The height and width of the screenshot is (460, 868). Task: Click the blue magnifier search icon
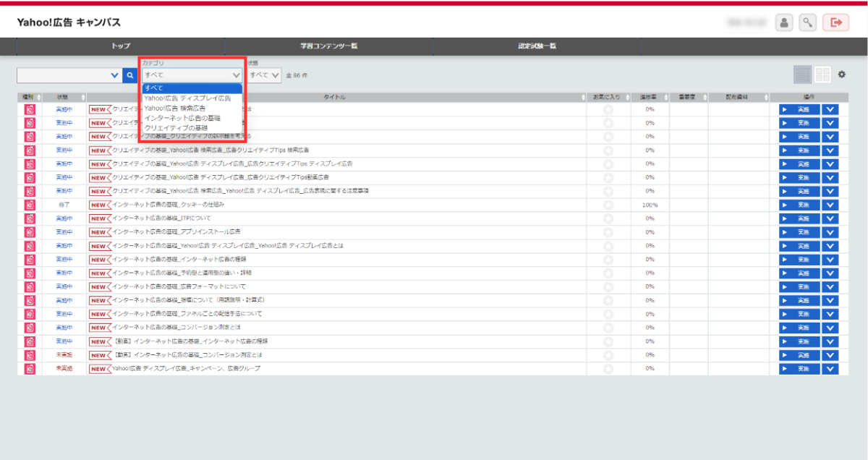(x=129, y=74)
